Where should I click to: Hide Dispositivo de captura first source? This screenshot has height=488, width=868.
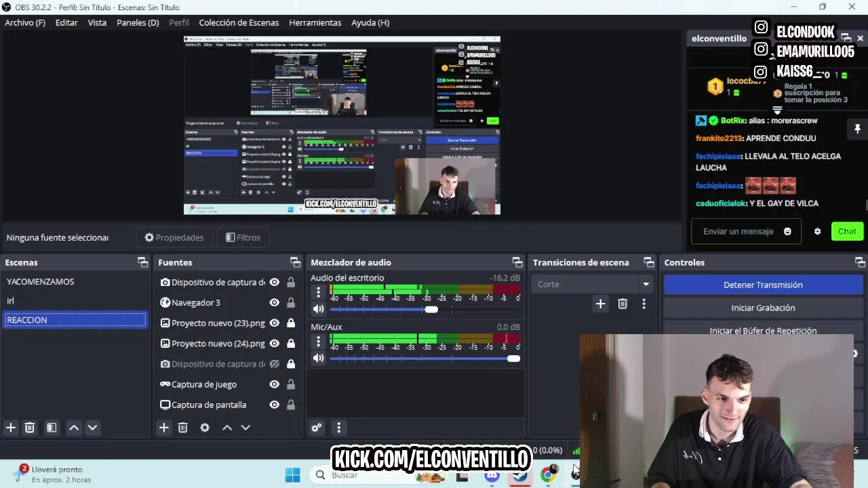point(275,283)
